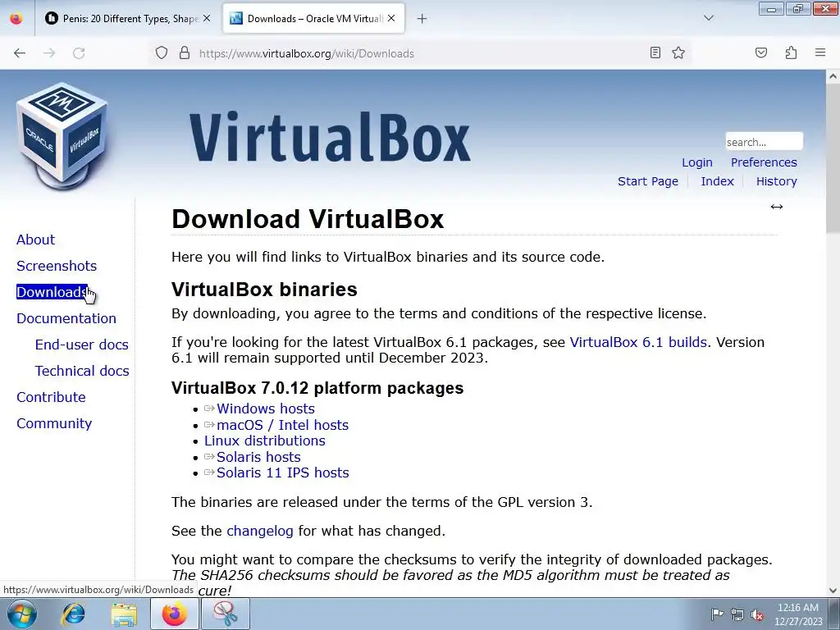The image size is (840, 630).
Task: Open the Linux distributions link
Action: click(265, 441)
